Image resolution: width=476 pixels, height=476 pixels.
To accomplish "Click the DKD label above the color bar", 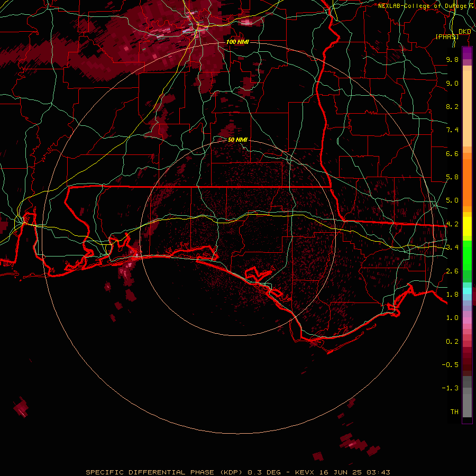I will 464,32.
